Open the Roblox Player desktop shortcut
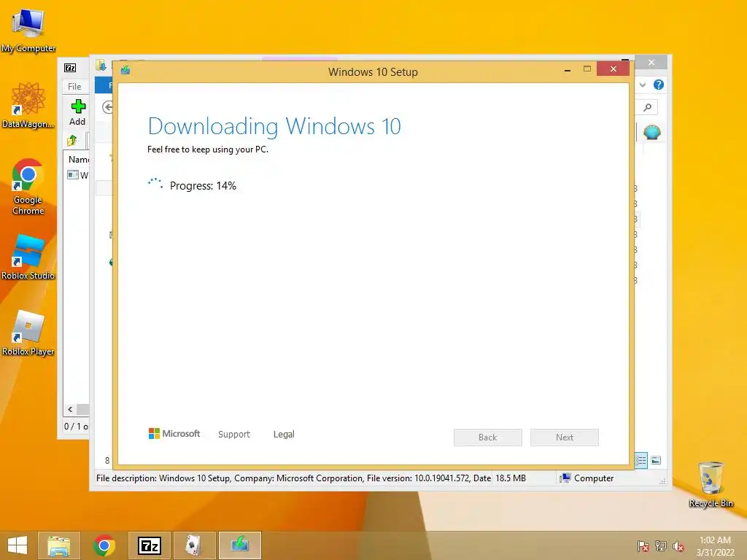The width and height of the screenshot is (747, 560). point(28,332)
